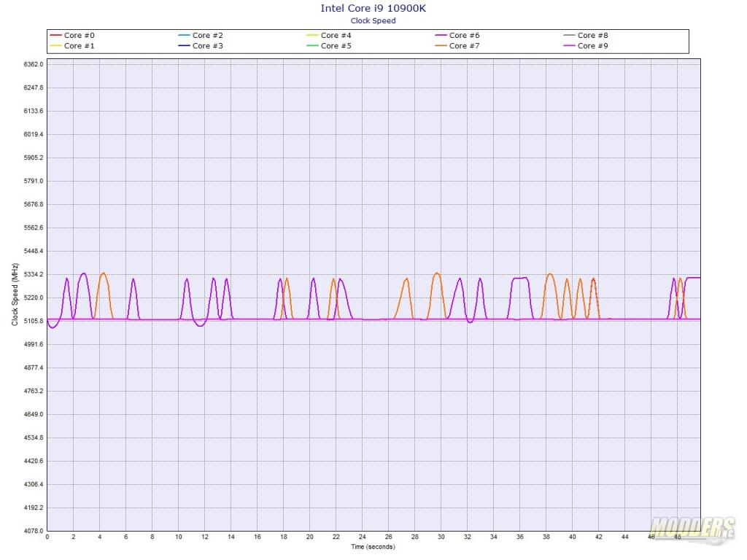This screenshot has height=560, width=747.
Task: Click the 4649.0 y-axis value
Action: [x=34, y=414]
